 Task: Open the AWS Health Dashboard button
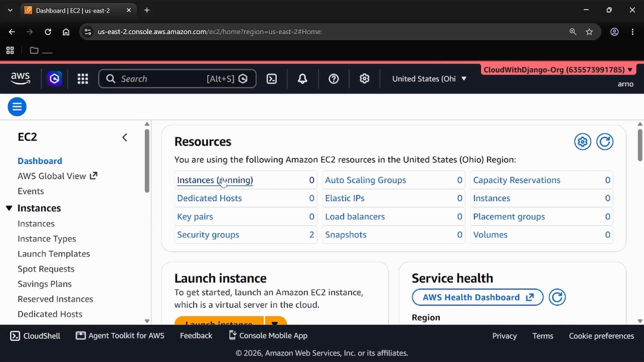tap(477, 297)
